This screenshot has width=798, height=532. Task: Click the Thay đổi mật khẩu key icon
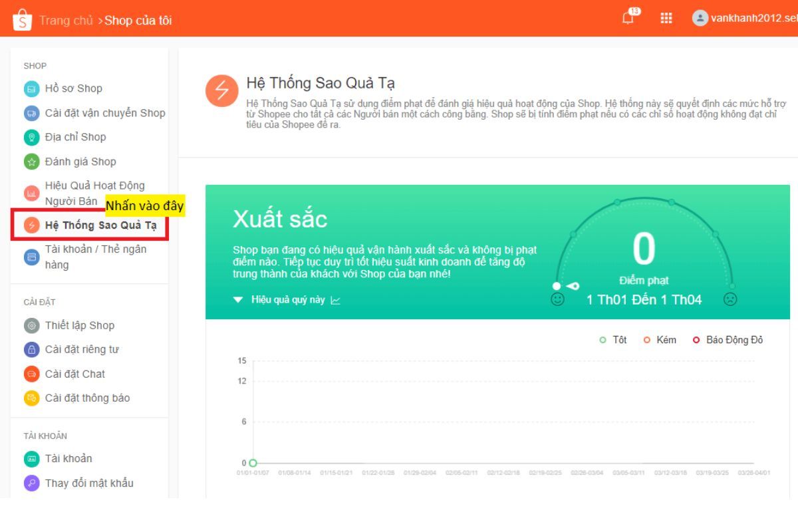32,483
